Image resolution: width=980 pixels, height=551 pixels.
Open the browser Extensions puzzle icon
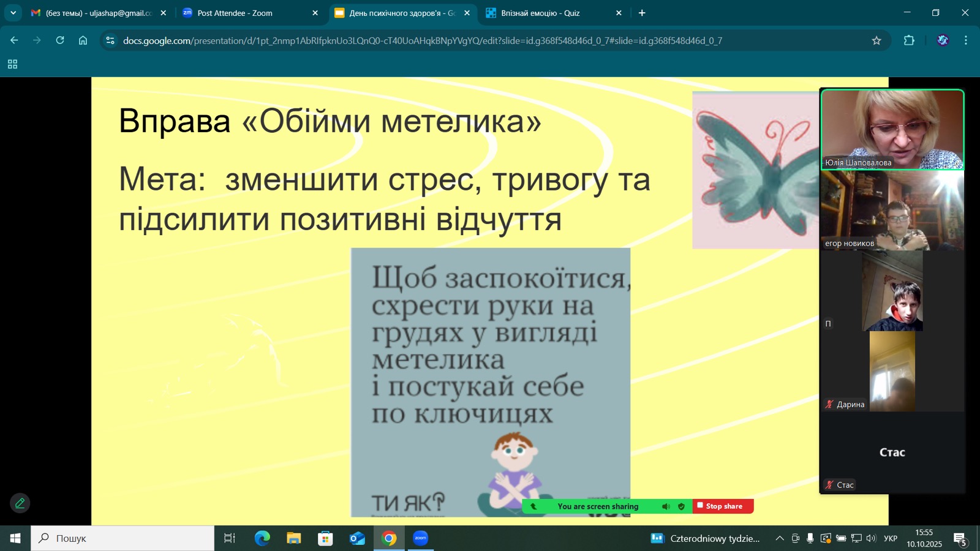(909, 40)
